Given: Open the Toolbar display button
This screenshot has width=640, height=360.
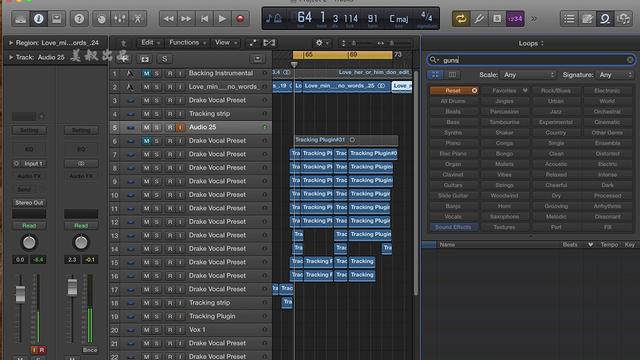Looking at the screenshot, I should [56, 19].
